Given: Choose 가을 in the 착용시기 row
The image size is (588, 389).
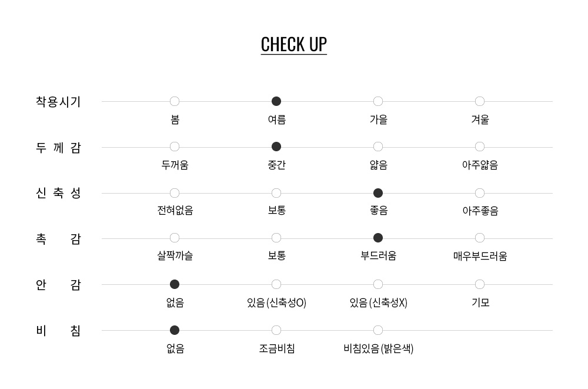Looking at the screenshot, I should pyautogui.click(x=378, y=101).
